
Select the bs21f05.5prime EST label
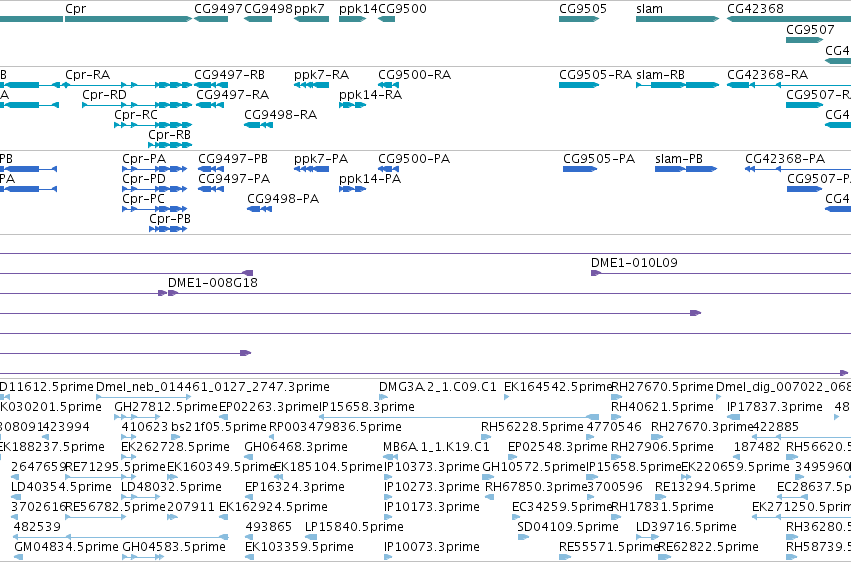pyautogui.click(x=219, y=426)
